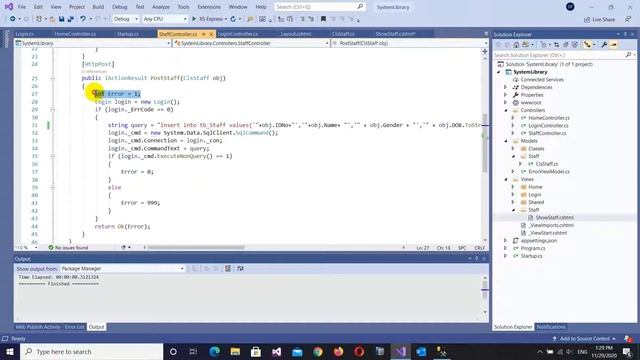Collapse the Controllers folder in Solution Explorer

(505, 110)
